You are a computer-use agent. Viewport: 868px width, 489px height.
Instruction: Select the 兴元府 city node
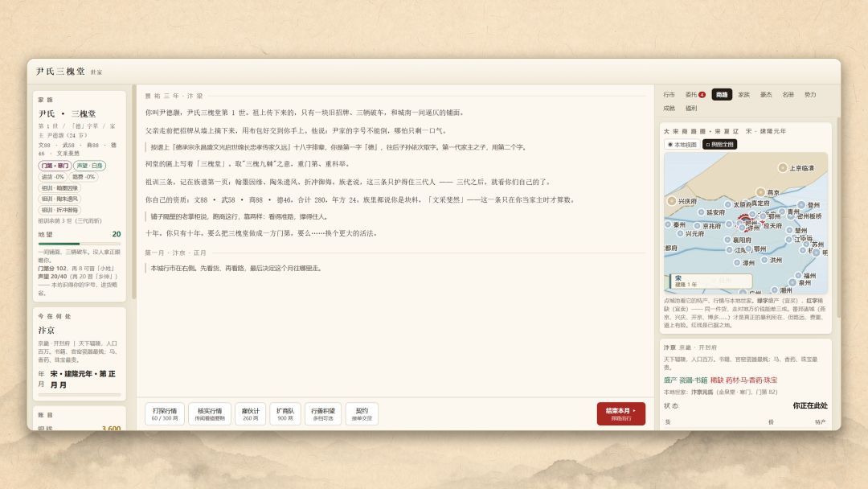pos(680,234)
